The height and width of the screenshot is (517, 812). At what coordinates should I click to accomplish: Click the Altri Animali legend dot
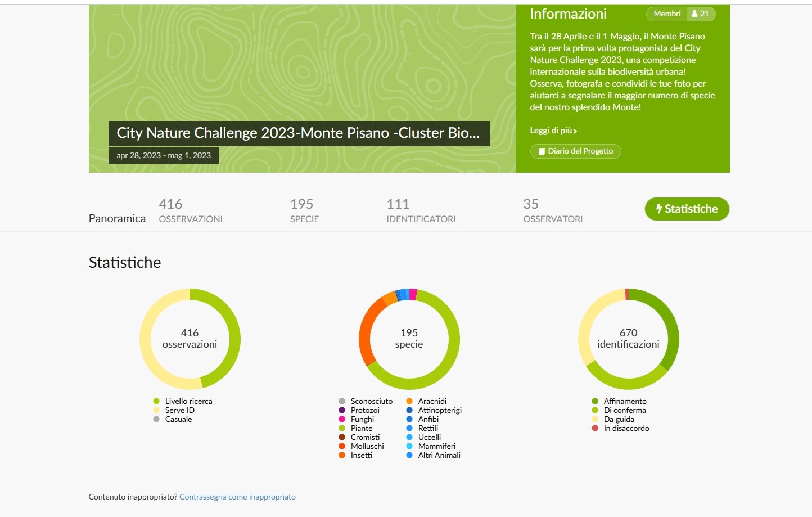coord(409,455)
